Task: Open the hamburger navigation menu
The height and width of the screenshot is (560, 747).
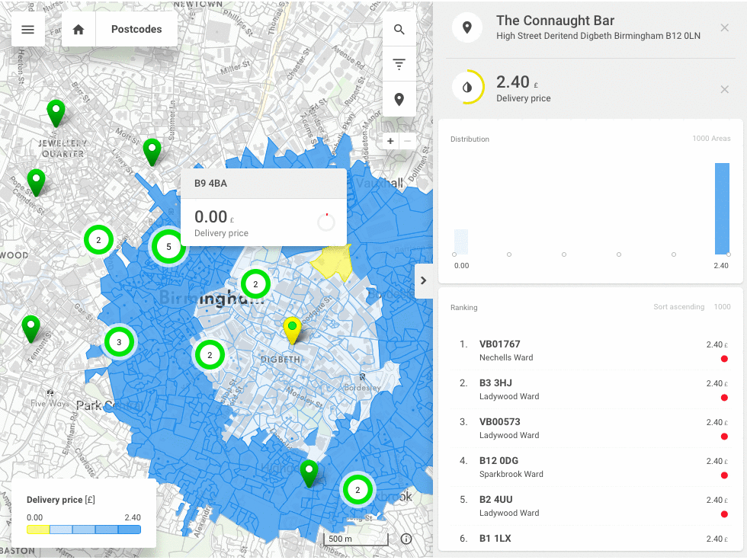Action: [x=28, y=29]
